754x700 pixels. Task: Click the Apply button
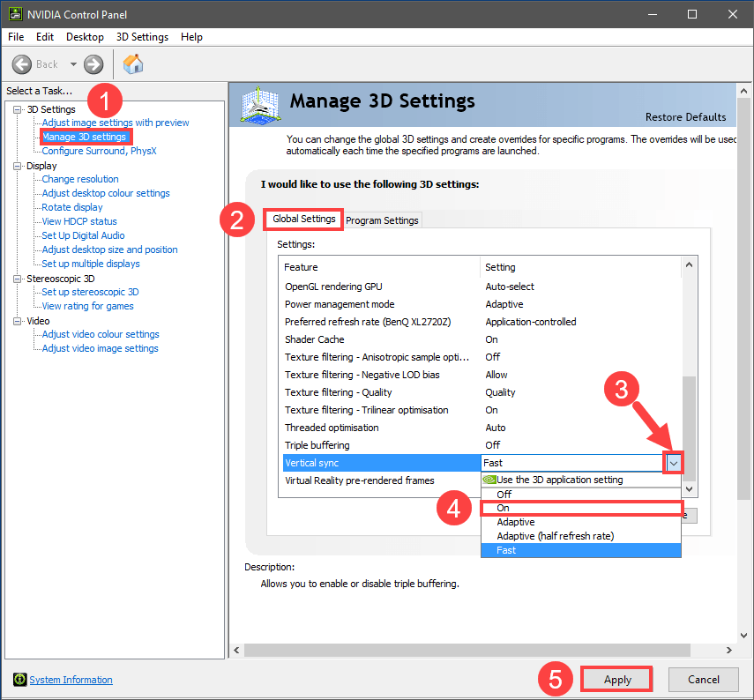click(x=617, y=680)
